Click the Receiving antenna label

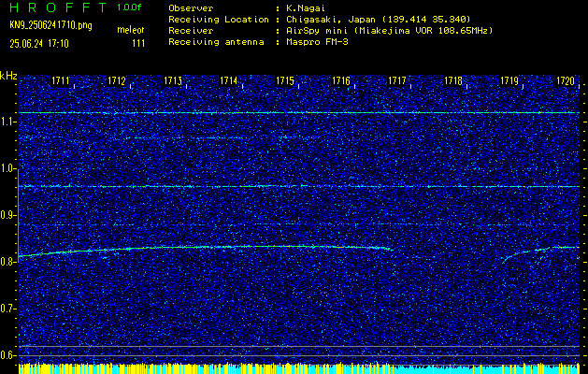216,42
